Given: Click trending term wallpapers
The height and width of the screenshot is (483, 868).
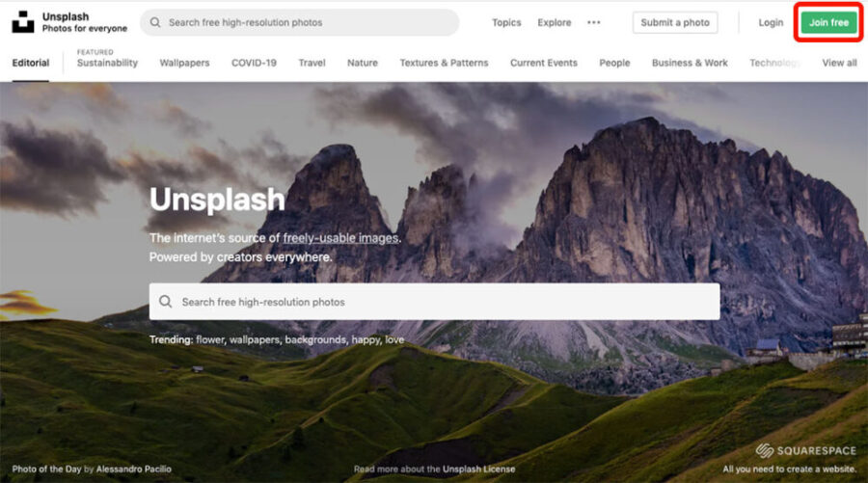Looking at the screenshot, I should pyautogui.click(x=255, y=339).
